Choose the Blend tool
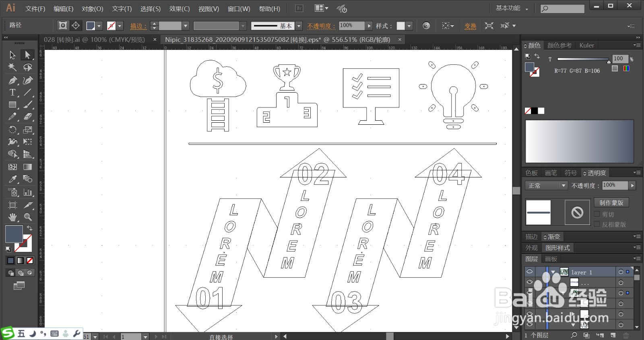This screenshot has height=340, width=644. pos(27,179)
